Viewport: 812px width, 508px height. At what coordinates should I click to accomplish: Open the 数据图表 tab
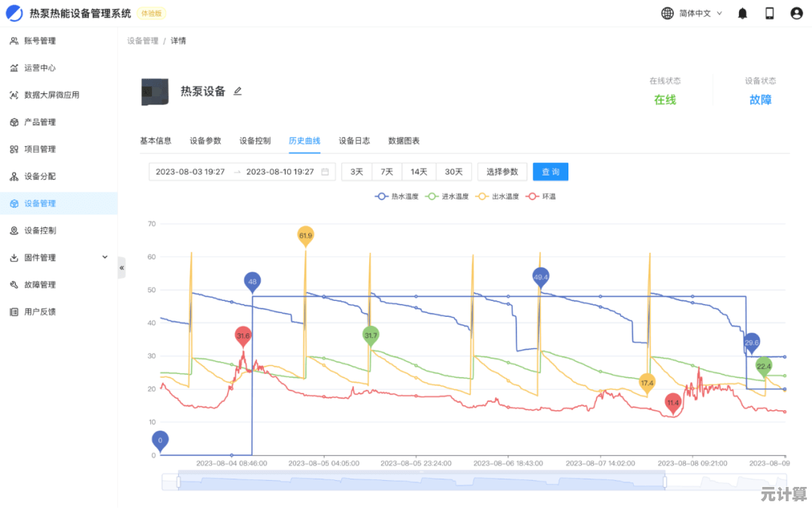pos(404,141)
